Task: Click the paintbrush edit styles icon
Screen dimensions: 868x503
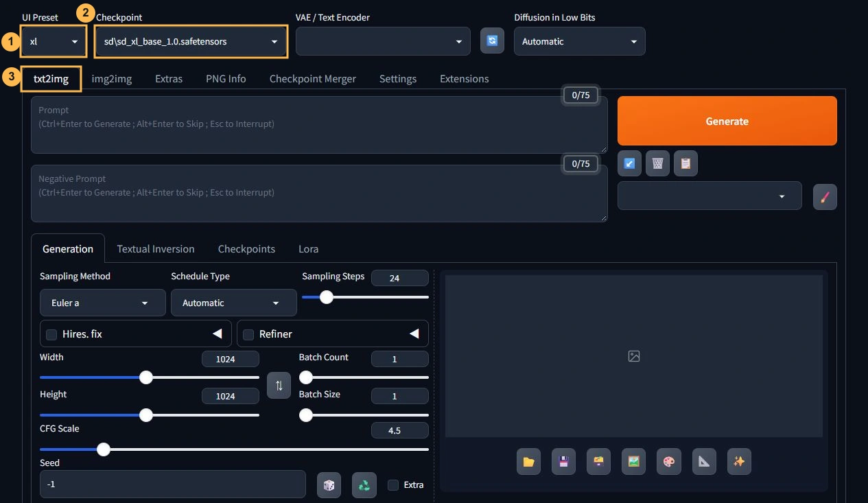Action: tap(825, 197)
